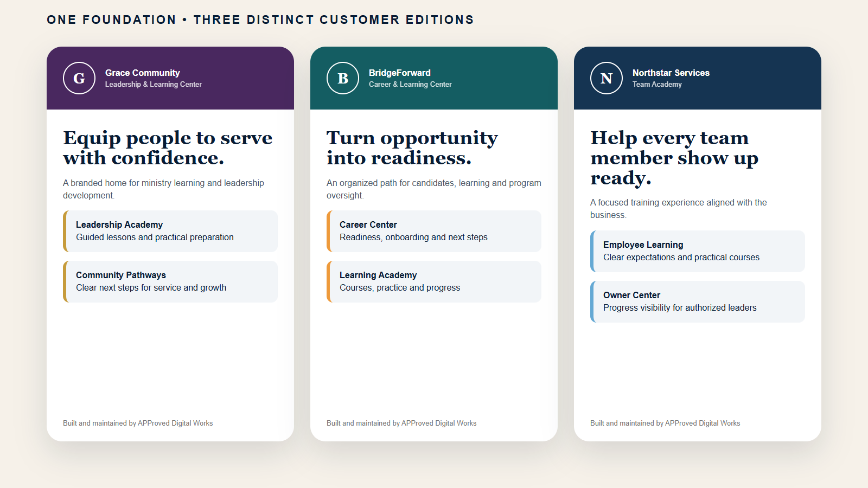
Task: Open the Leadership Academy card
Action: 170,231
